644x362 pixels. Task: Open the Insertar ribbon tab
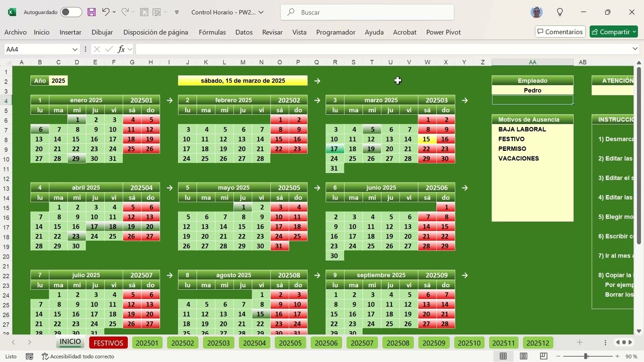click(70, 32)
